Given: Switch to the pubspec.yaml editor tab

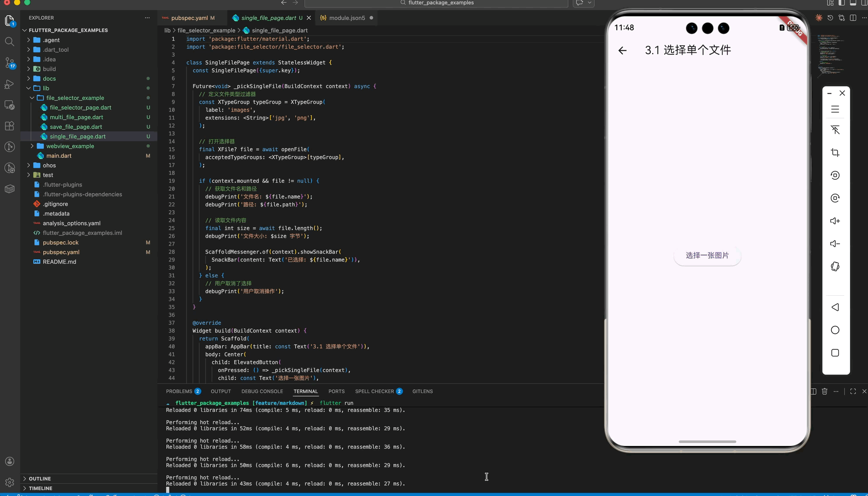Looking at the screenshot, I should point(189,18).
